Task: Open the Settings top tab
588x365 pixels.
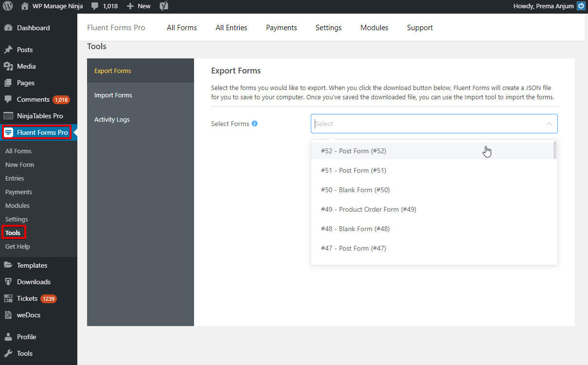Action: pyautogui.click(x=329, y=28)
